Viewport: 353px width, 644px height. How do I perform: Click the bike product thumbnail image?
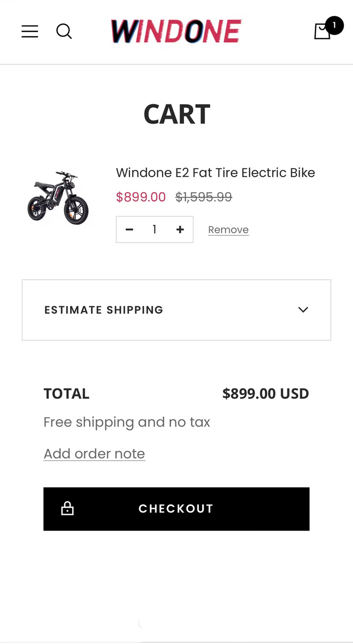tap(58, 198)
